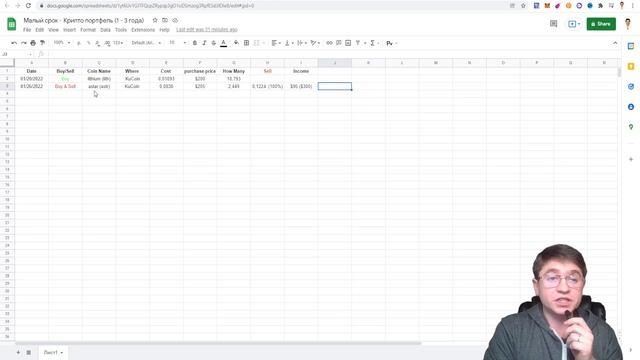Open the Google Sheets home icon

(11, 24)
